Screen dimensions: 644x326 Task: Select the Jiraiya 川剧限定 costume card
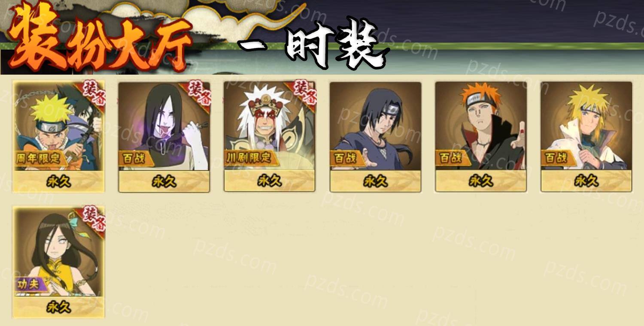click(270, 136)
